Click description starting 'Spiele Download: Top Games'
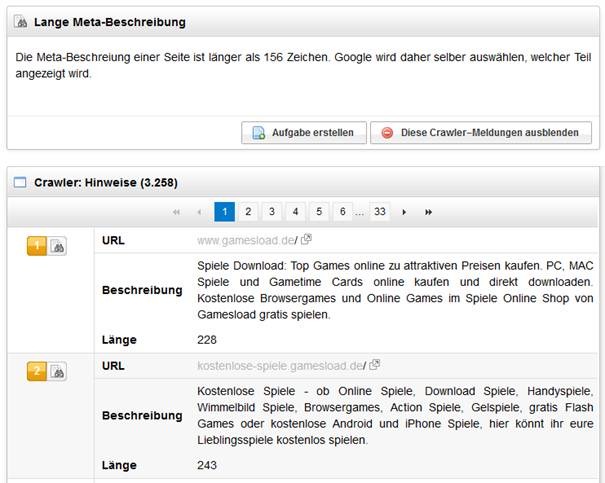The image size is (605, 483). coord(395,290)
